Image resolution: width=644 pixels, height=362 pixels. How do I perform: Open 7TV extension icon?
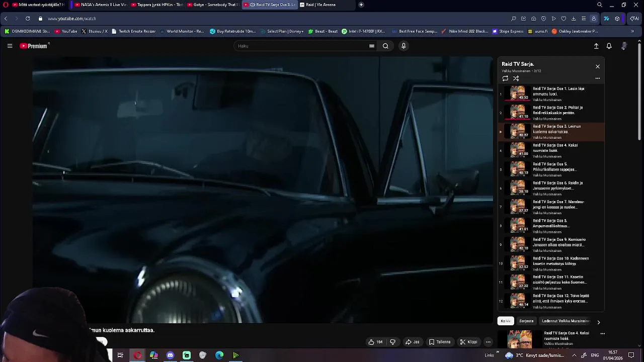point(606,19)
